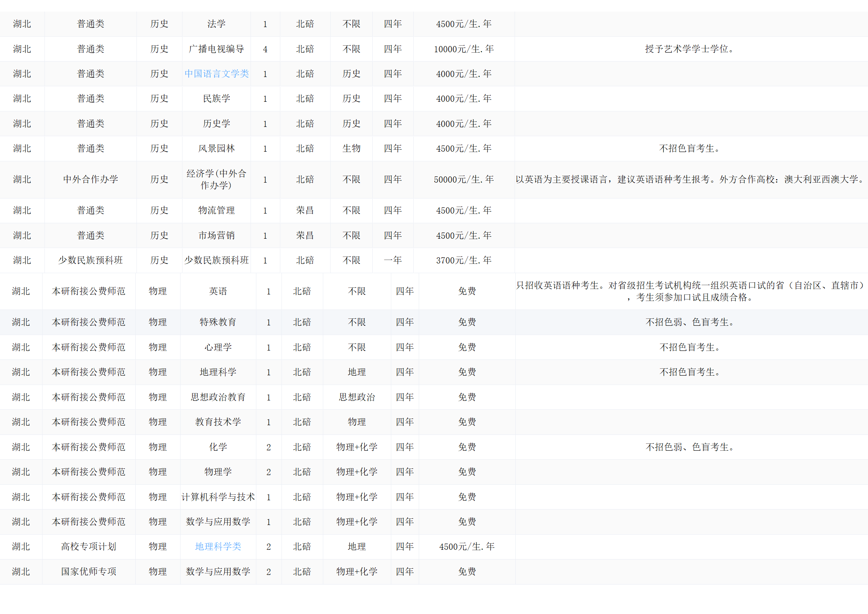868x614 pixels.
Task: Click the 心理学 major cell
Action: tap(218, 347)
